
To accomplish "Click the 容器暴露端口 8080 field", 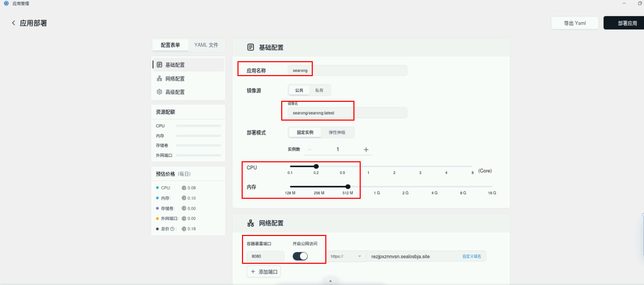I will tap(265, 256).
